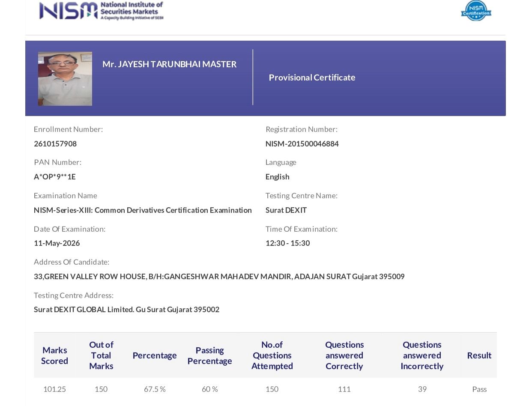Click the Language label
This screenshot has width=532, height=406.
pos(281,162)
